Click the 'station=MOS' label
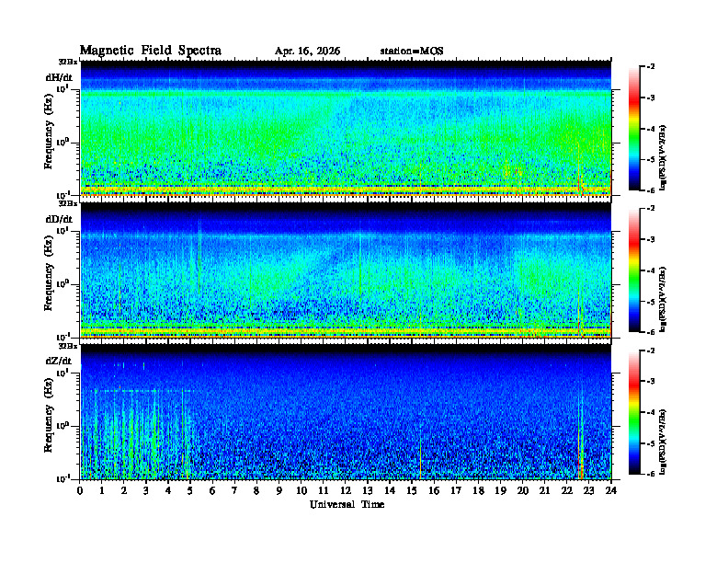The width and height of the screenshot is (728, 563). point(412,52)
